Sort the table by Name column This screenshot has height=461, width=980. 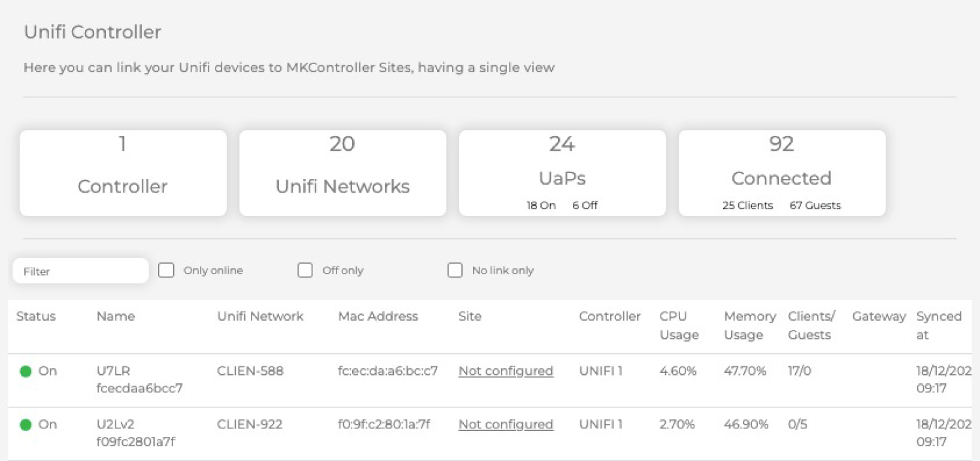pos(116,317)
